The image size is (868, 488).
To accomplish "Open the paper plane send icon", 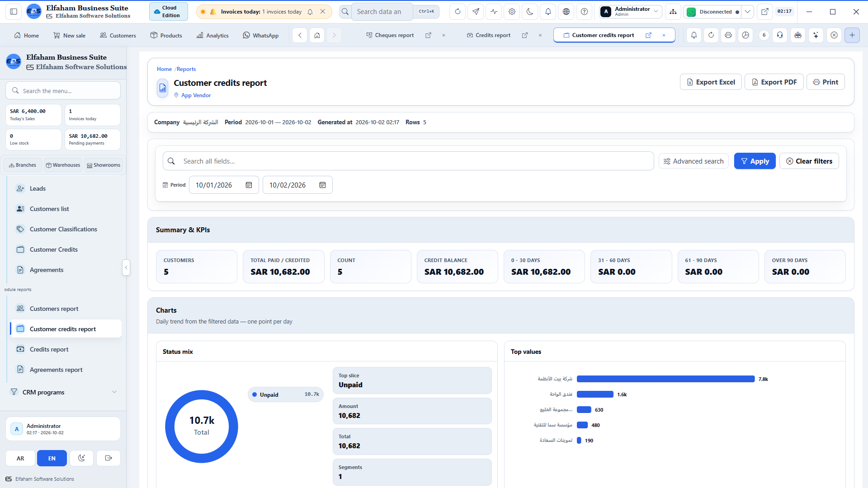I will [476, 12].
